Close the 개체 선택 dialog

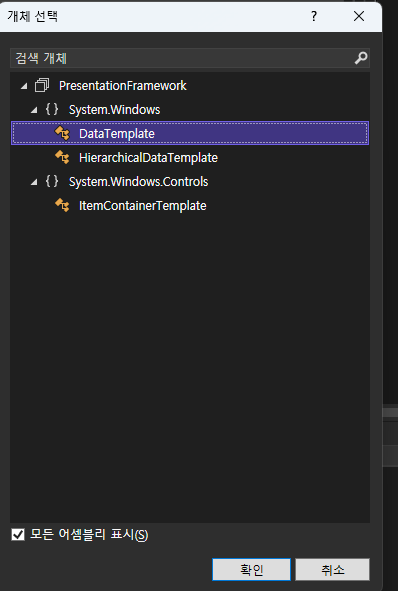coord(359,16)
